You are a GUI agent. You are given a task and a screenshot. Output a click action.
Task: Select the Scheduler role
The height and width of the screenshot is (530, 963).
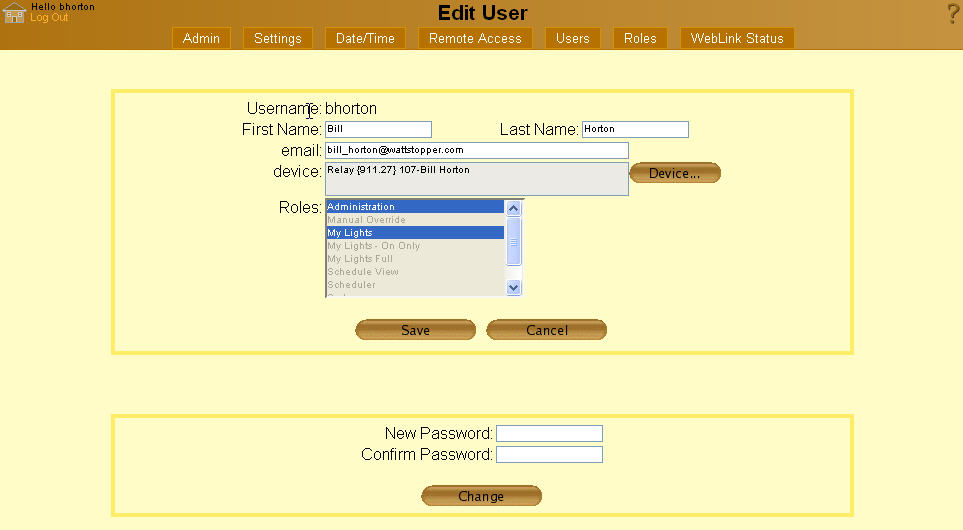[x=415, y=284]
